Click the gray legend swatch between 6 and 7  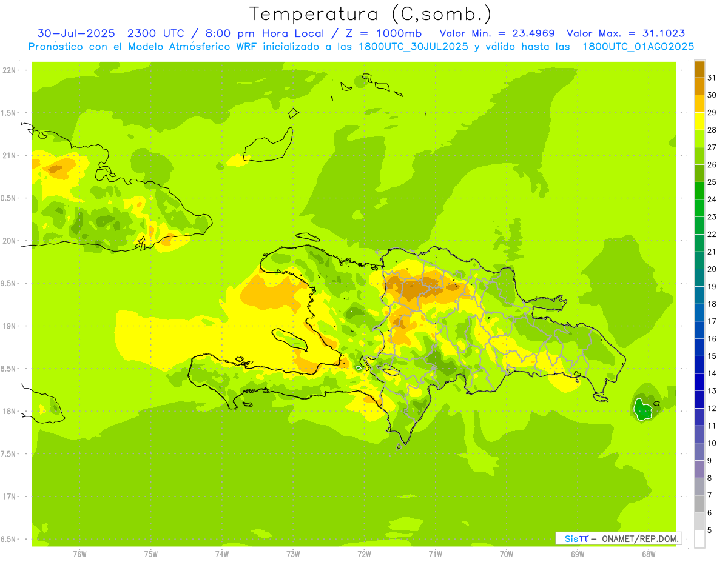click(x=699, y=504)
